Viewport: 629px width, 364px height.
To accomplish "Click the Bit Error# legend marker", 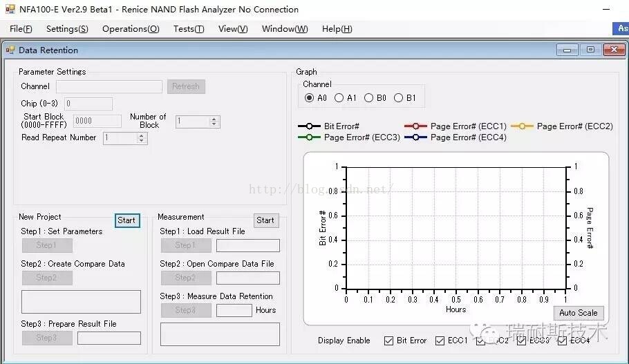I will point(309,126).
